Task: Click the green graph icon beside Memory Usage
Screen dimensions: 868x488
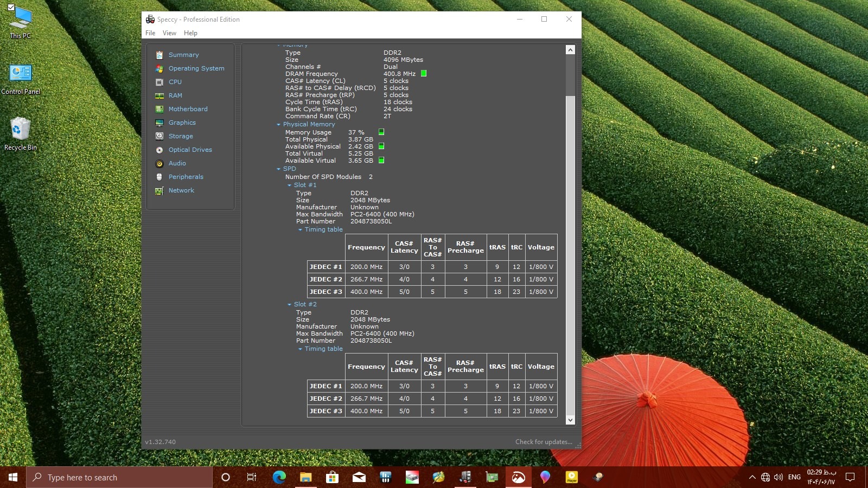Action: pos(381,132)
